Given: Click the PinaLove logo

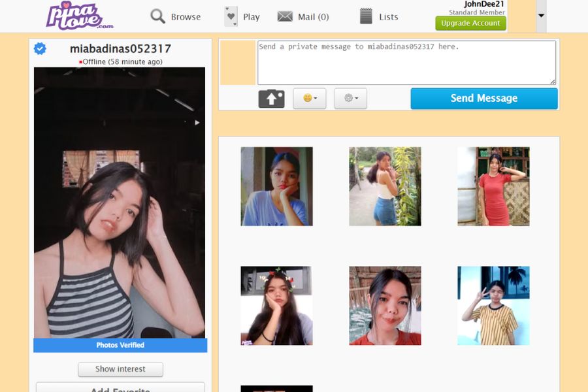Looking at the screenshot, I should pos(79,16).
